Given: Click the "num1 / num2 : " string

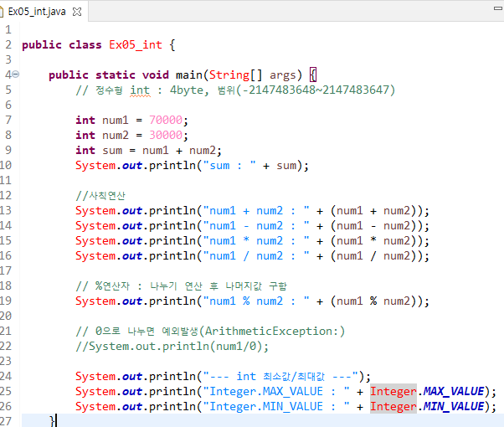Looking at the screenshot, I should 256,256.
